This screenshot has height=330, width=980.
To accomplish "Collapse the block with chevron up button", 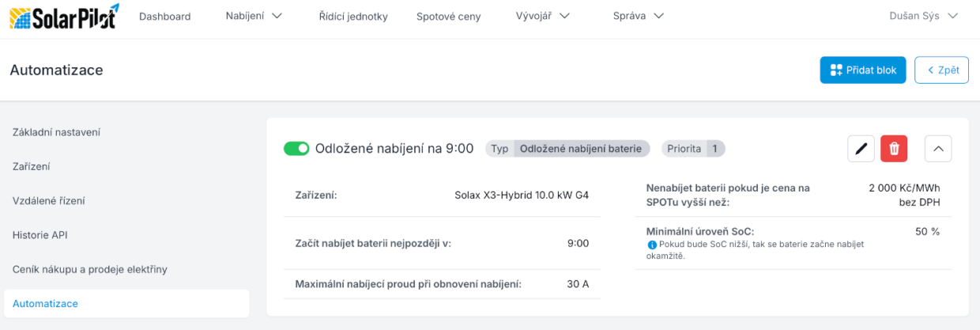I will click(x=937, y=149).
